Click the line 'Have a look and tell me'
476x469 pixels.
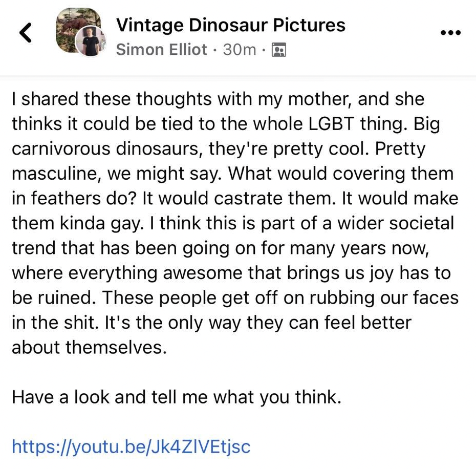(176, 397)
